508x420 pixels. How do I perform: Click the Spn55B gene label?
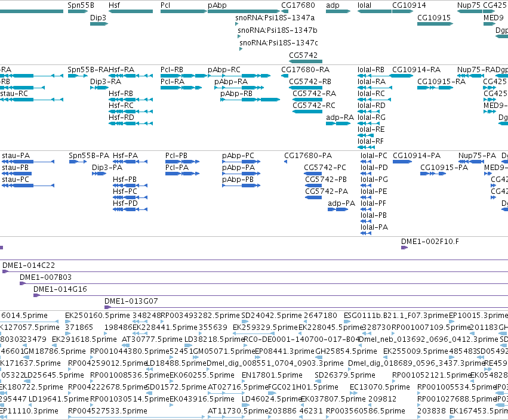tap(81, 5)
